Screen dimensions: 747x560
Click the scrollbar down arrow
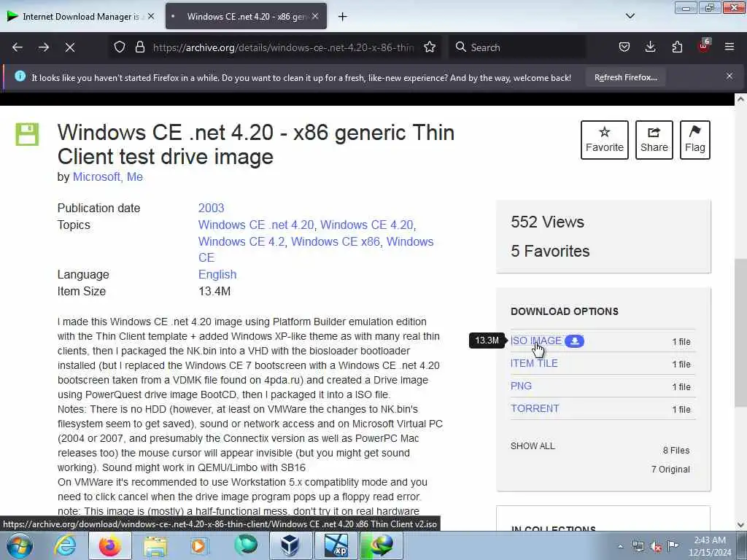[x=740, y=525]
